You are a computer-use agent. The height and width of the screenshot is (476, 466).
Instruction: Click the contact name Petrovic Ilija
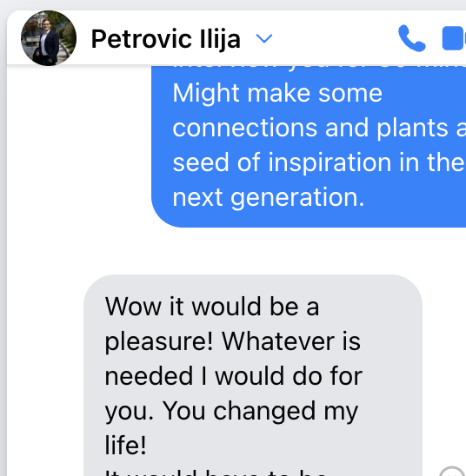166,39
